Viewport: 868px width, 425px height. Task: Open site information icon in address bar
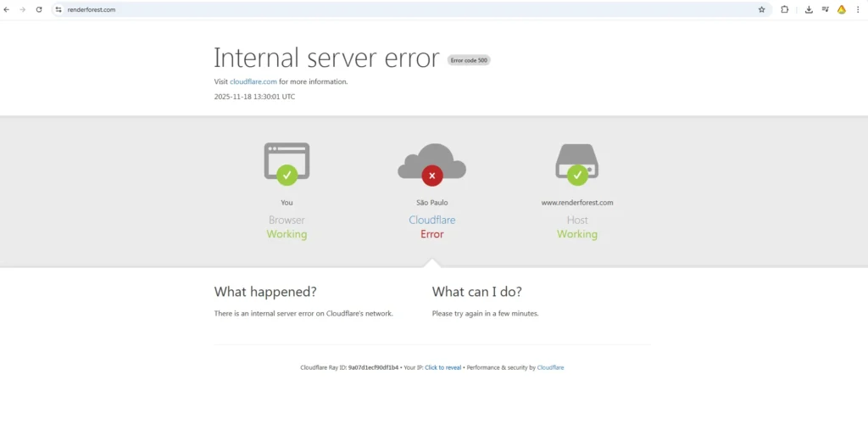click(58, 9)
